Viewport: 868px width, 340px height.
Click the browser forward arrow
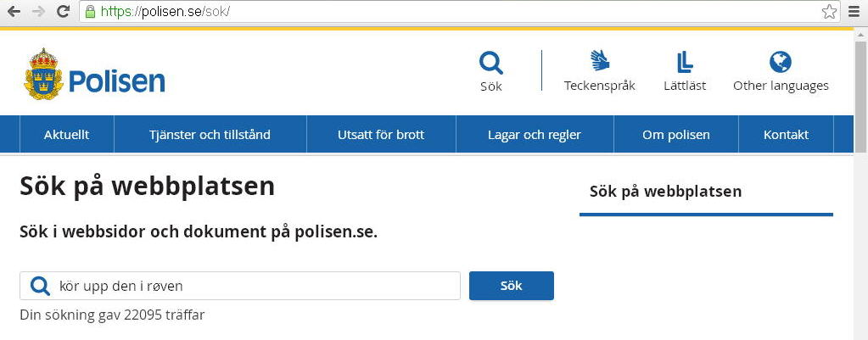[38, 11]
